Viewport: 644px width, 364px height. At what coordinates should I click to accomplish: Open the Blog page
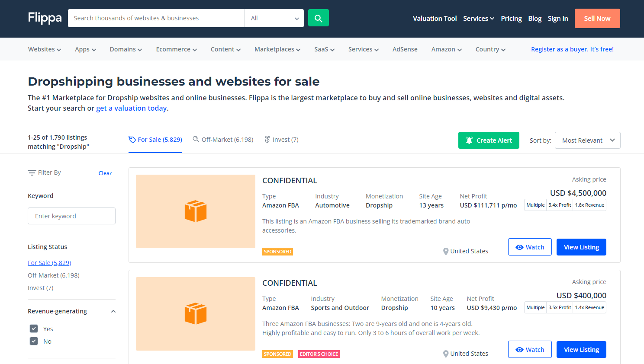535,18
